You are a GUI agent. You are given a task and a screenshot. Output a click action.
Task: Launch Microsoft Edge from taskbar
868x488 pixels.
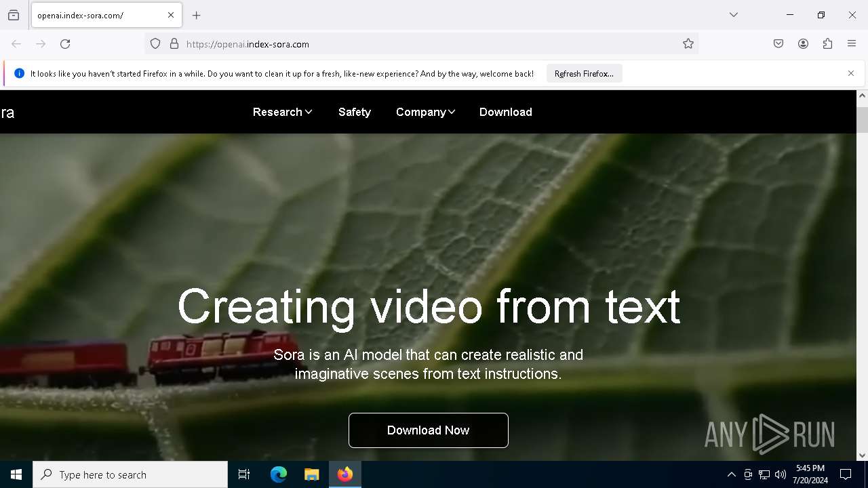(x=279, y=474)
